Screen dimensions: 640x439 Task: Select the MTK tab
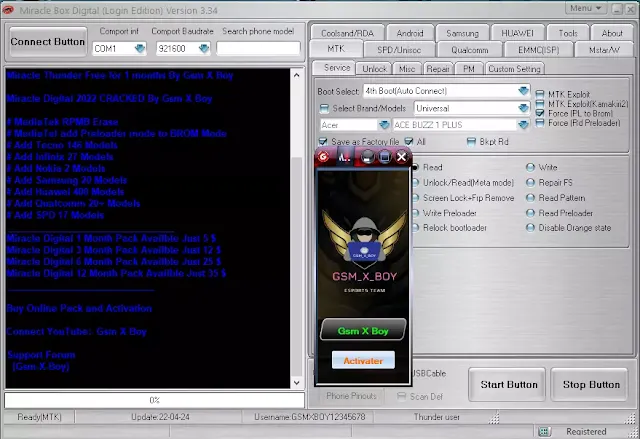point(336,49)
